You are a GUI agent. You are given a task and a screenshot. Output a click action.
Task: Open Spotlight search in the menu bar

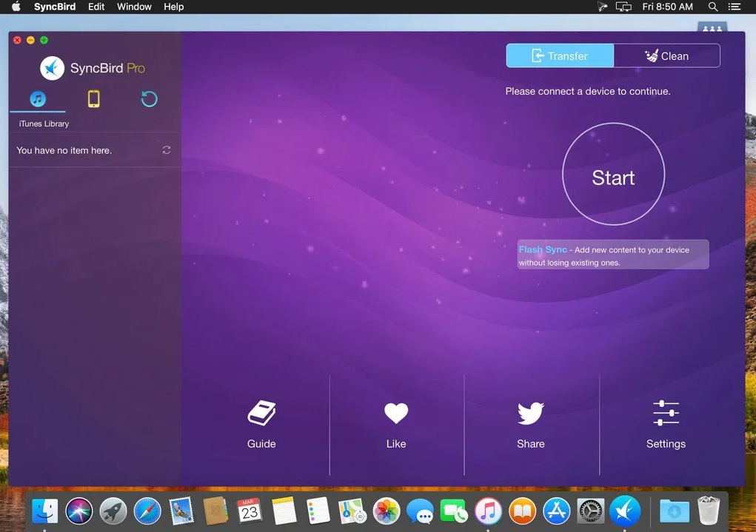pyautogui.click(x=712, y=7)
